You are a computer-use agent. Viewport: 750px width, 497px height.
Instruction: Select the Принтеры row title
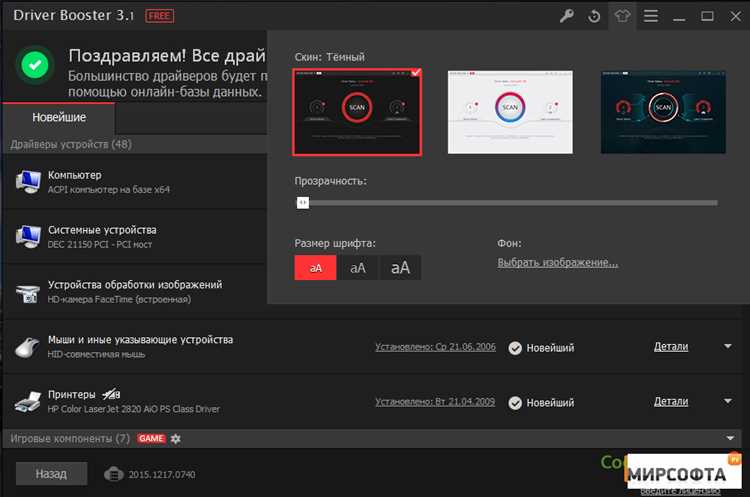pyautogui.click(x=72, y=395)
